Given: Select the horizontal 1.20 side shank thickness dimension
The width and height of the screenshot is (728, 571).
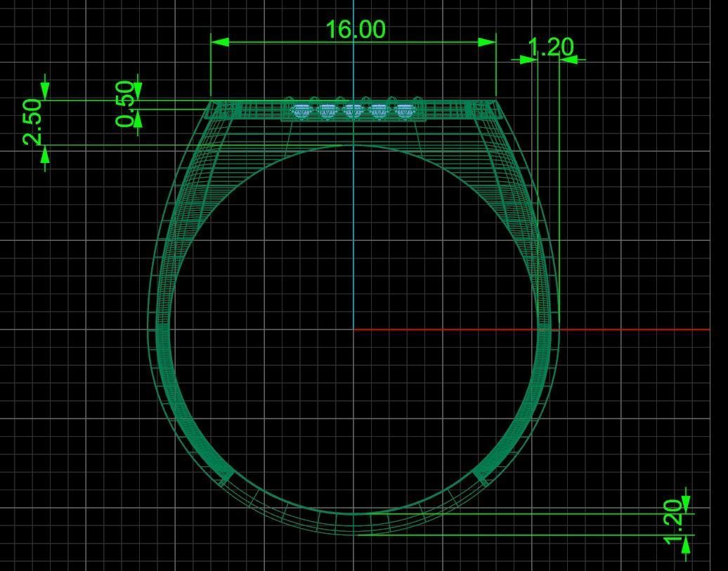Looking at the screenshot, I should click(551, 47).
